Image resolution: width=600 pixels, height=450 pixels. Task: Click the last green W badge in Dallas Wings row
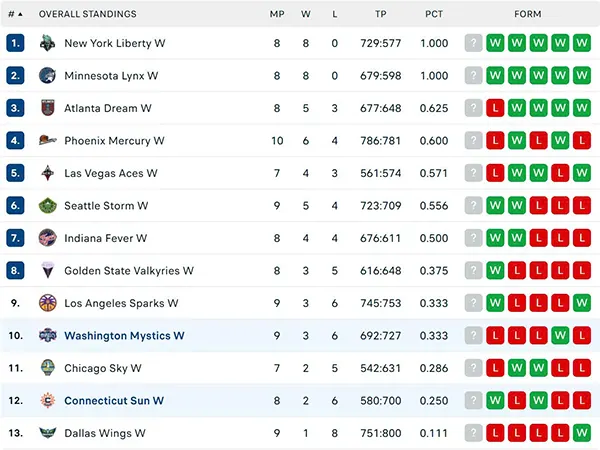click(582, 434)
